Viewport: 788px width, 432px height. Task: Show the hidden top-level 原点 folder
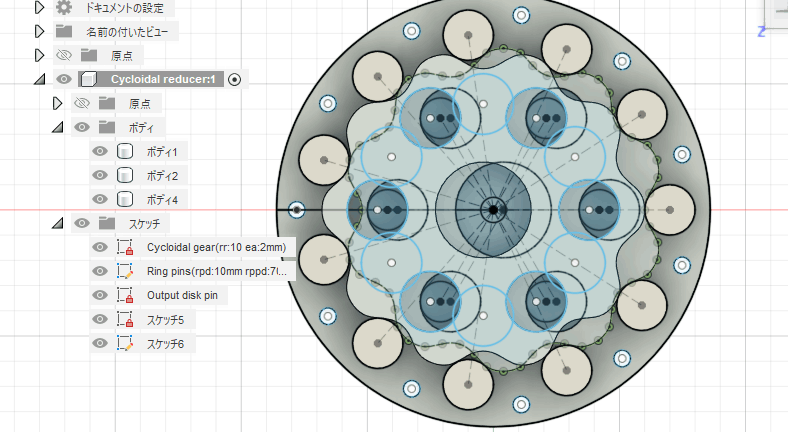[x=64, y=55]
